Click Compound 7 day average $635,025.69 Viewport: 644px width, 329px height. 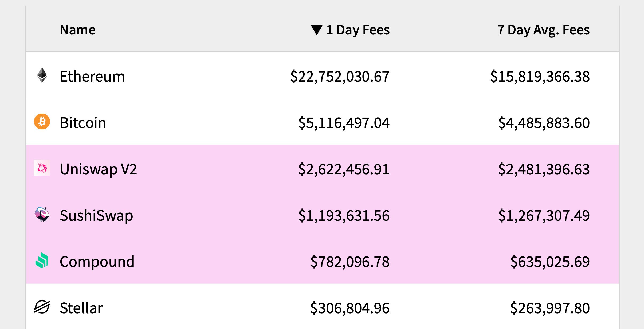[x=550, y=262]
